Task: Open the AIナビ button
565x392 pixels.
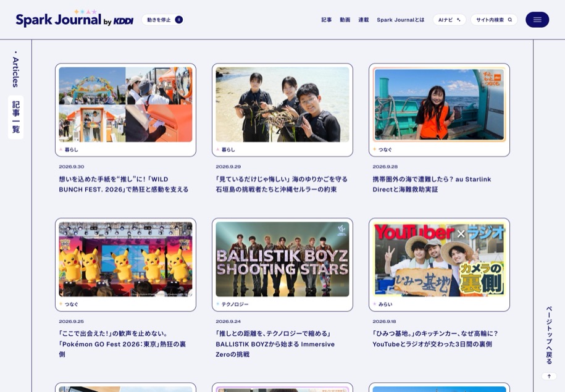Action: pos(450,20)
